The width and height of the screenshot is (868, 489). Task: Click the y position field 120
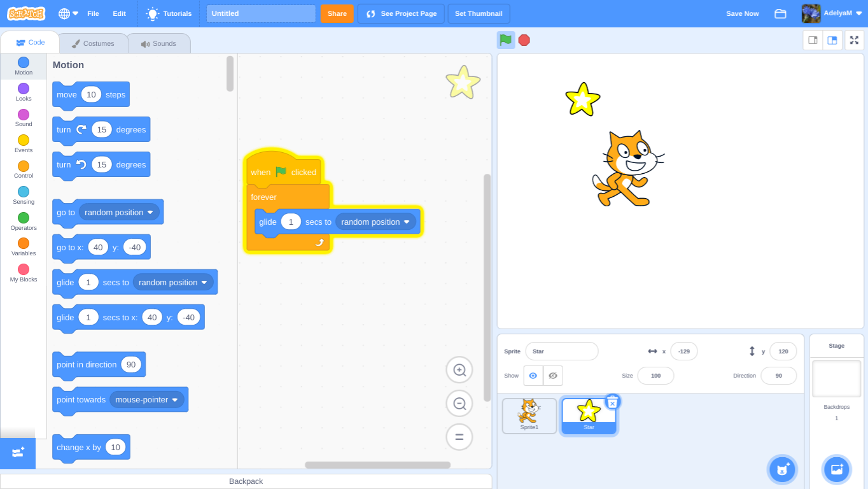point(783,351)
